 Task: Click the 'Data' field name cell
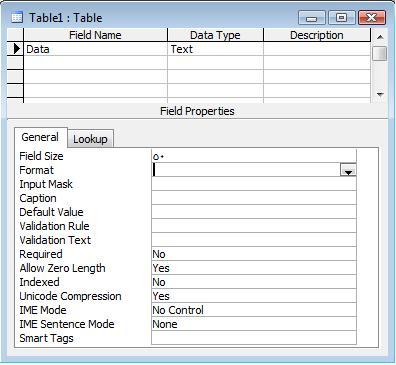(95, 49)
